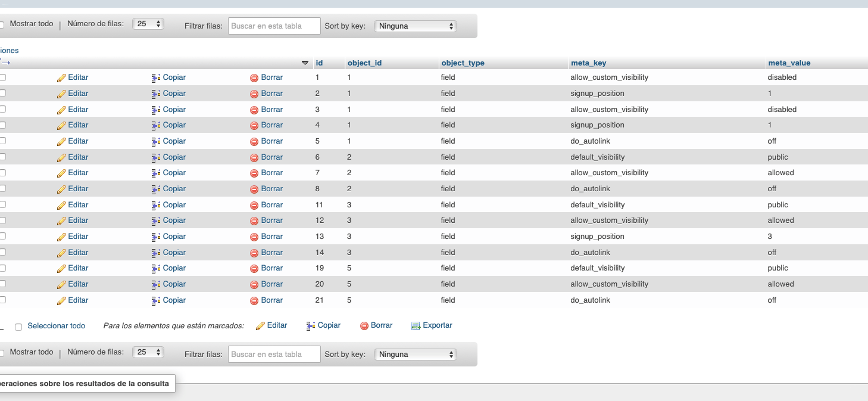Click the Copiar icon in row id 20
Viewport: 868px width, 401px height.
point(157,284)
